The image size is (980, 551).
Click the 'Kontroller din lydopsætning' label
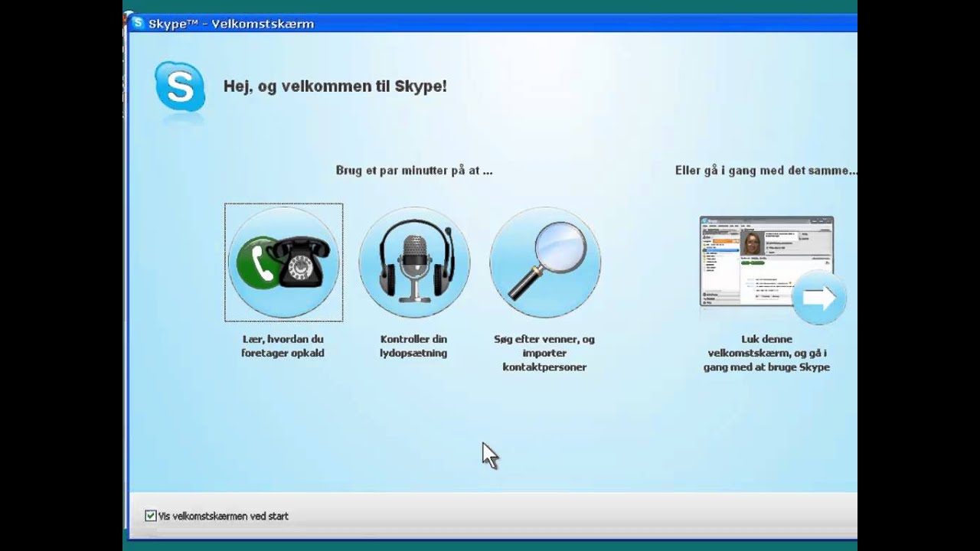click(413, 346)
